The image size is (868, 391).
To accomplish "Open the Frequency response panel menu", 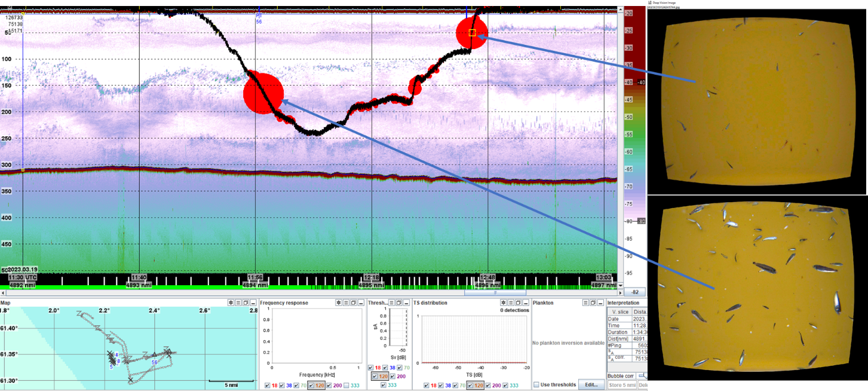I will 345,303.
